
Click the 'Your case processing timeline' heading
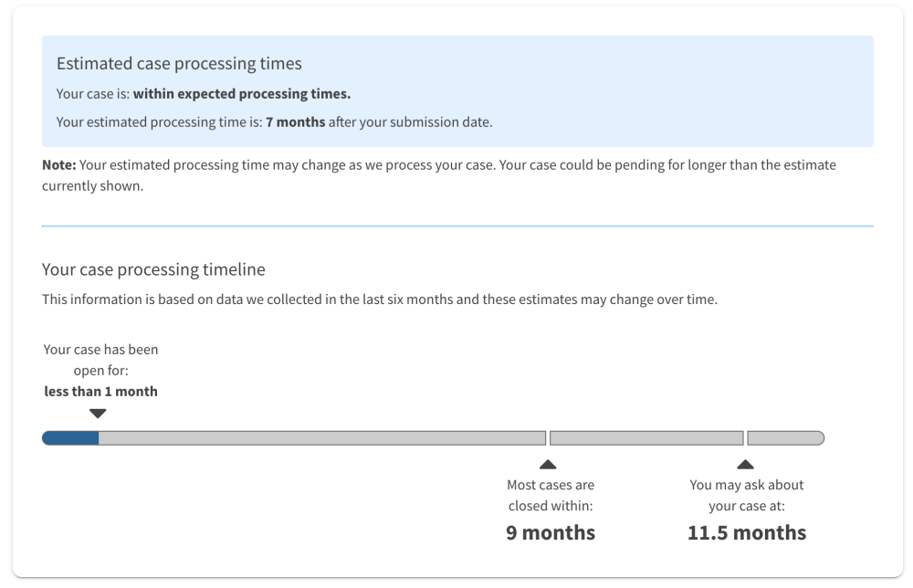153,269
